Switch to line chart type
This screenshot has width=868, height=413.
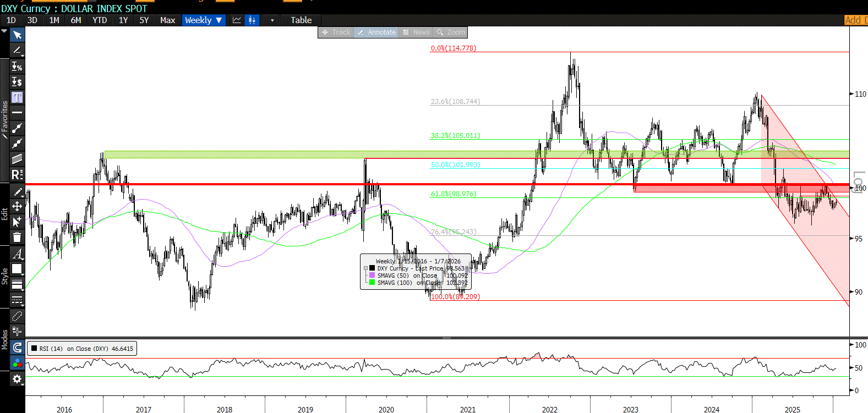[237, 20]
